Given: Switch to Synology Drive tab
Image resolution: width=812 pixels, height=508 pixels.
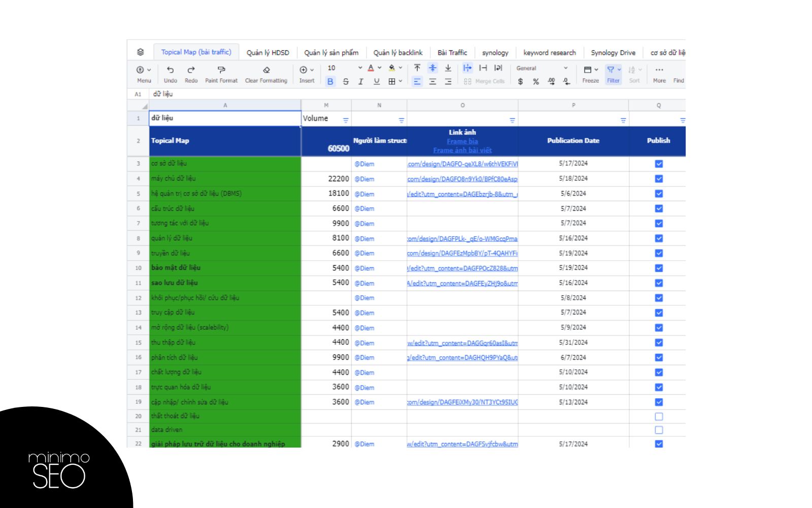Looking at the screenshot, I should tap(613, 52).
